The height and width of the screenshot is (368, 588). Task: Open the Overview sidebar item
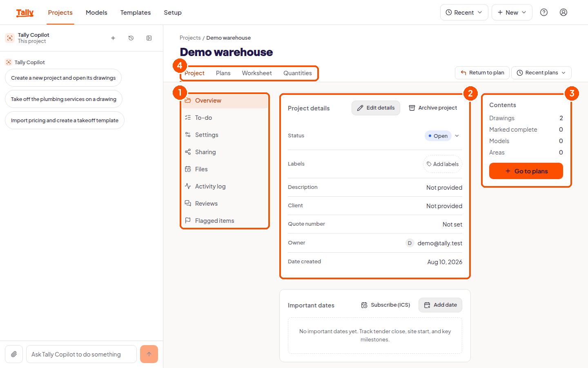(225, 101)
